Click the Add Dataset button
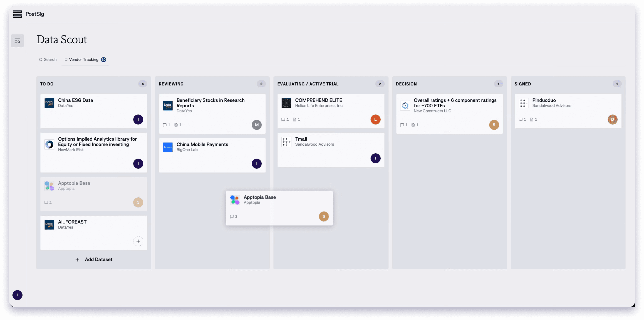Viewport: 644px width, 320px height. (x=94, y=259)
